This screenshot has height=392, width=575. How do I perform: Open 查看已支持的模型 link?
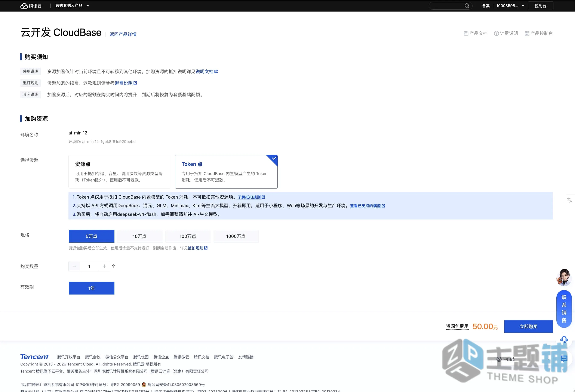pos(368,206)
